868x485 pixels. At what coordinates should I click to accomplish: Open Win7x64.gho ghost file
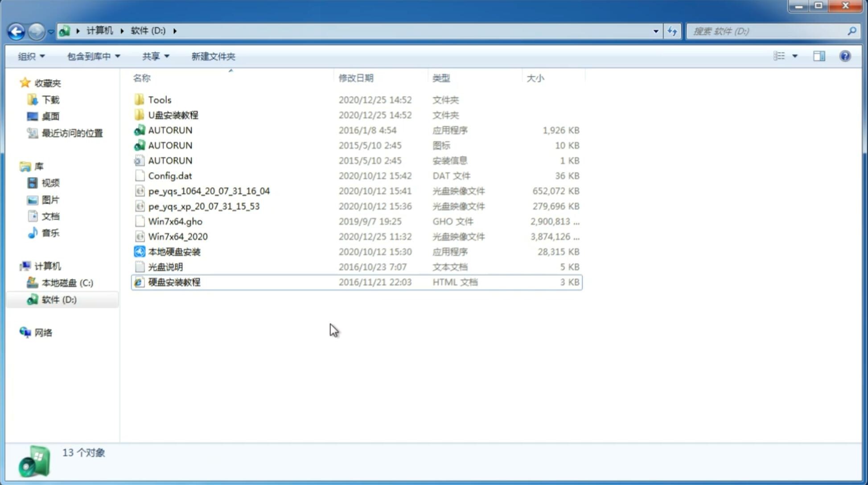coord(175,221)
